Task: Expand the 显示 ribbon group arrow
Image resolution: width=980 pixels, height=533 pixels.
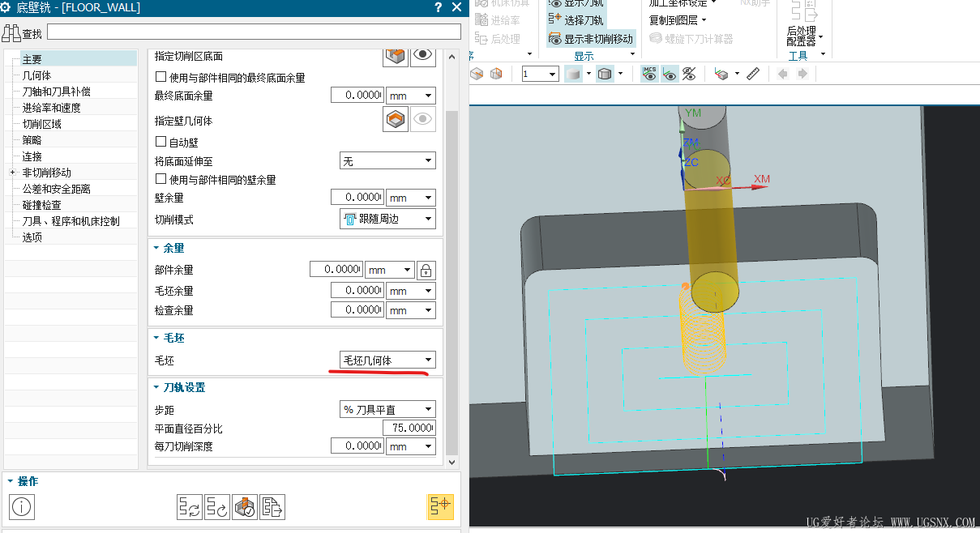Action: tap(632, 55)
